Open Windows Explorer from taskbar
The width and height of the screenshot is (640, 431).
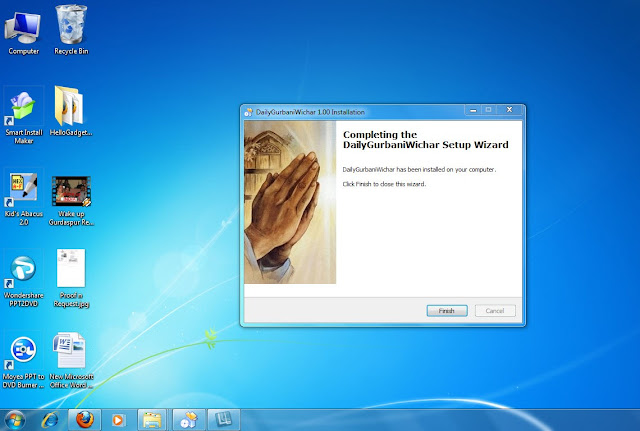click(152, 420)
